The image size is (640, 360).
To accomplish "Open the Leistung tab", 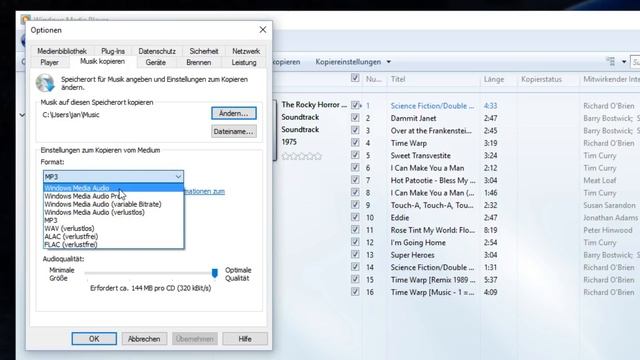I will pos(244,62).
